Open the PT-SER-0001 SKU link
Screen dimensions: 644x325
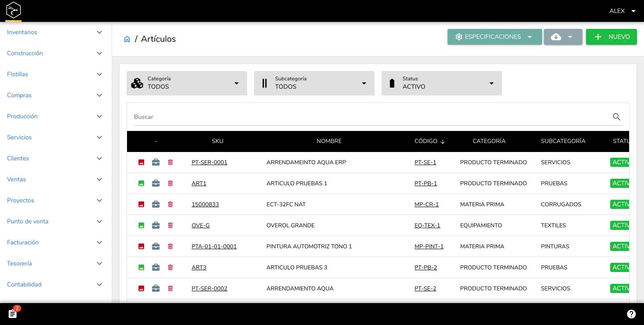(x=209, y=162)
